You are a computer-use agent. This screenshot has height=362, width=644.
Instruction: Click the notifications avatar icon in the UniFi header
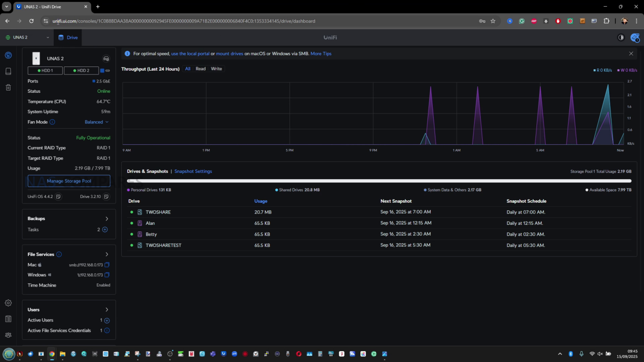pyautogui.click(x=635, y=38)
